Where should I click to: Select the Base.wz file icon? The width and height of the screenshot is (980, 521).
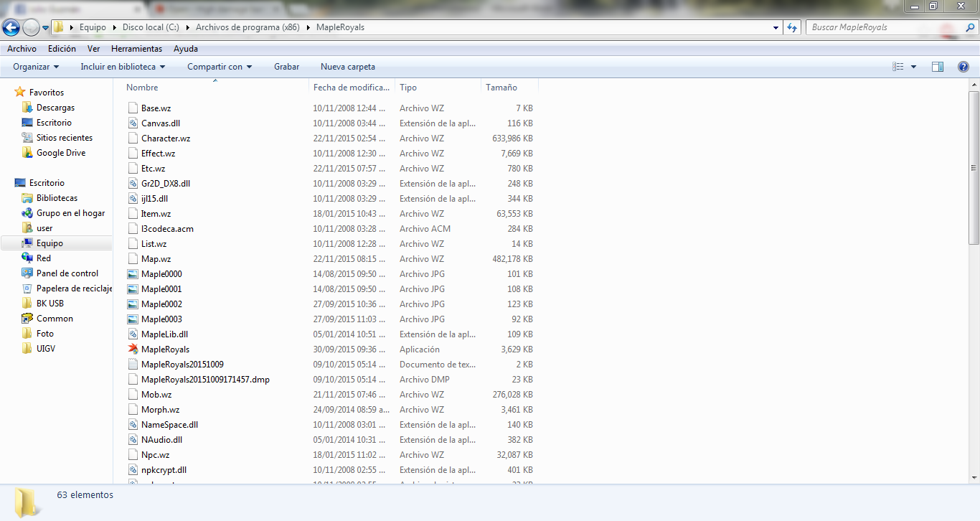[x=132, y=108]
